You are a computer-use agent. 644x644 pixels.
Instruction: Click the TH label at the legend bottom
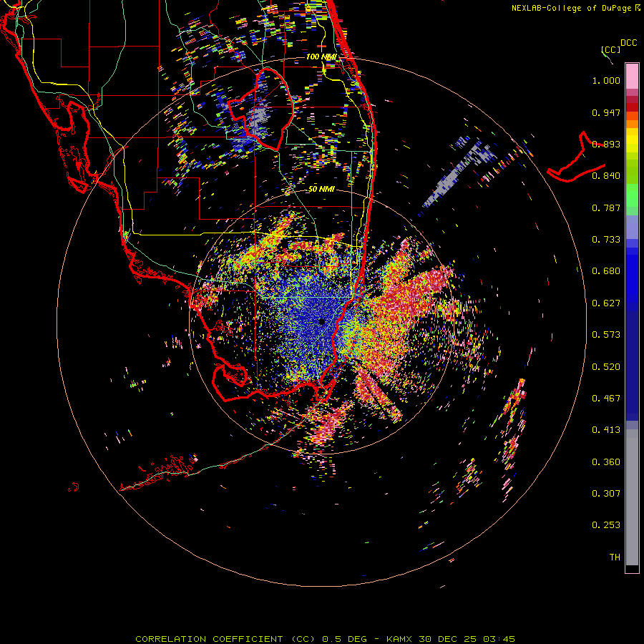(615, 557)
